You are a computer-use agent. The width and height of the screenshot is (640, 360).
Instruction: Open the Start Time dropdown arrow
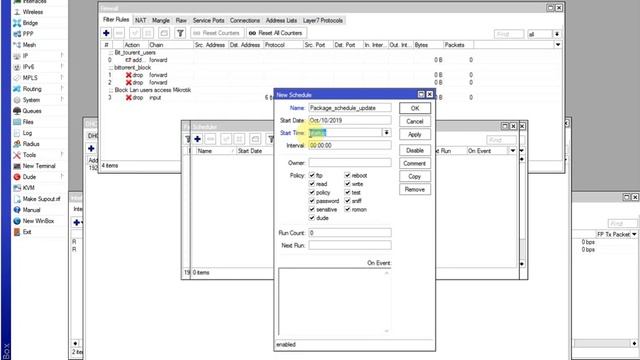(386, 133)
